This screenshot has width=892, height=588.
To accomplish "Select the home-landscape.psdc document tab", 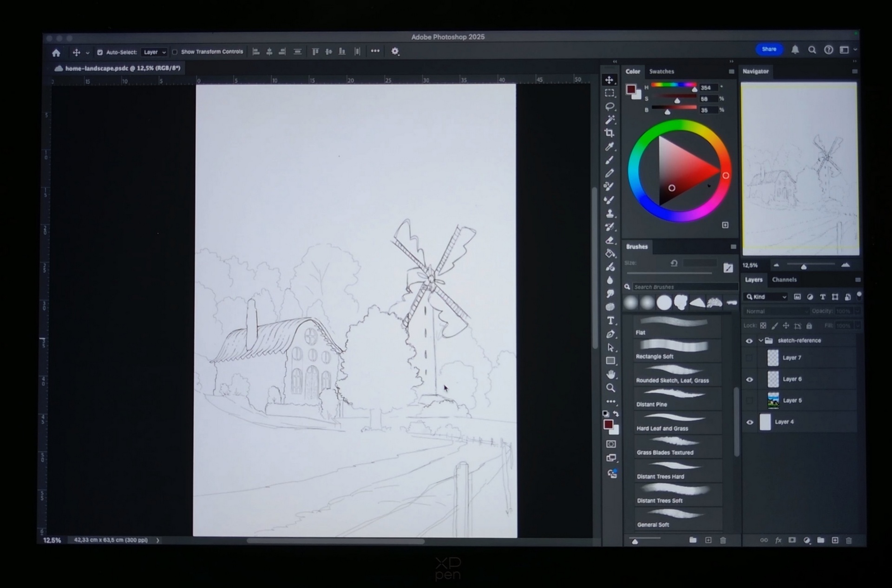I will (118, 68).
